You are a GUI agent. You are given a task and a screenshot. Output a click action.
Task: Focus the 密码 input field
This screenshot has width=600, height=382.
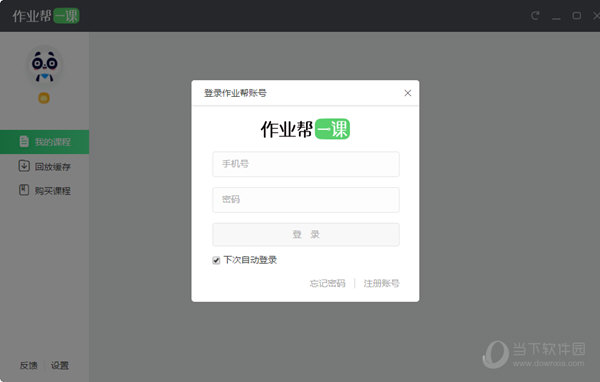306,199
